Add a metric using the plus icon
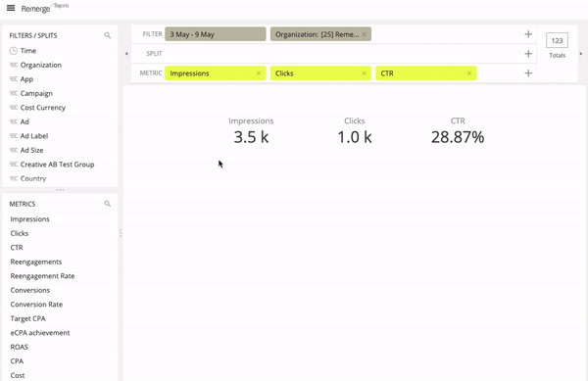This screenshot has width=588, height=381. coord(528,73)
